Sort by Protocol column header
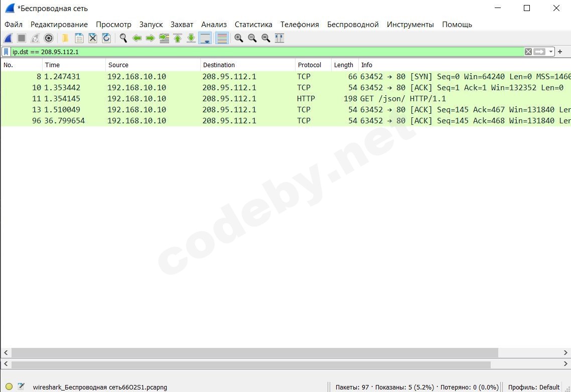Image resolution: width=571 pixels, height=392 pixels. (313, 65)
